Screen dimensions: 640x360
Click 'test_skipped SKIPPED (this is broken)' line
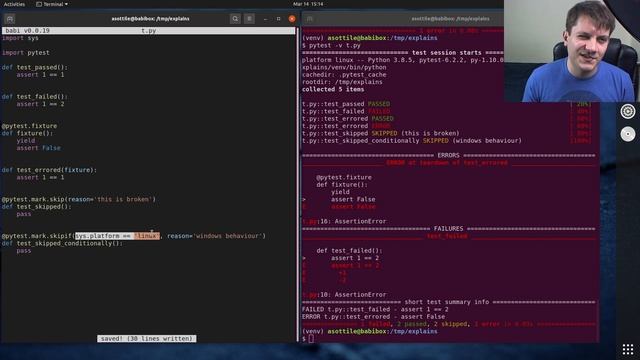(x=380, y=133)
